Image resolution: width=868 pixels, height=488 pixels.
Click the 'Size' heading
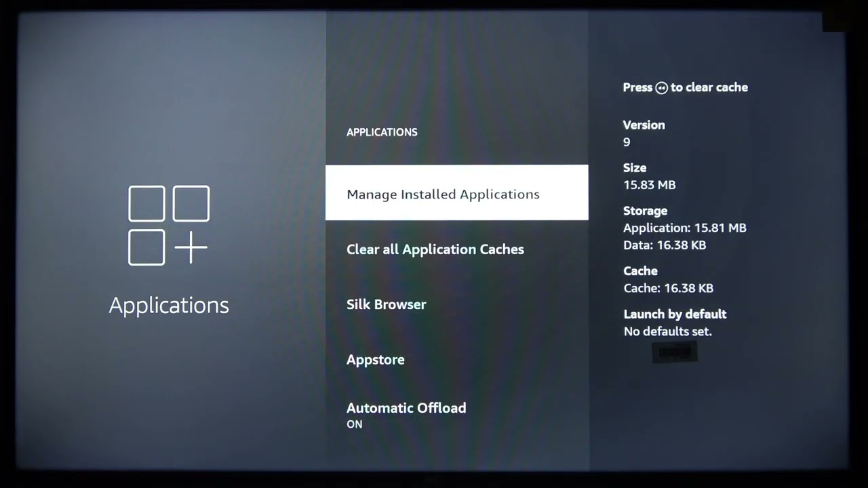click(x=635, y=168)
